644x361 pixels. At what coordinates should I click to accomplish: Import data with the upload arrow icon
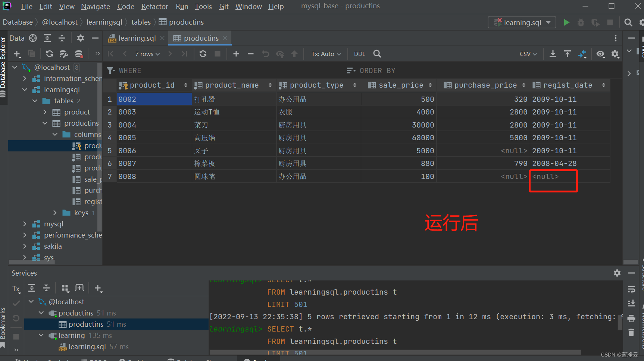[x=568, y=54]
